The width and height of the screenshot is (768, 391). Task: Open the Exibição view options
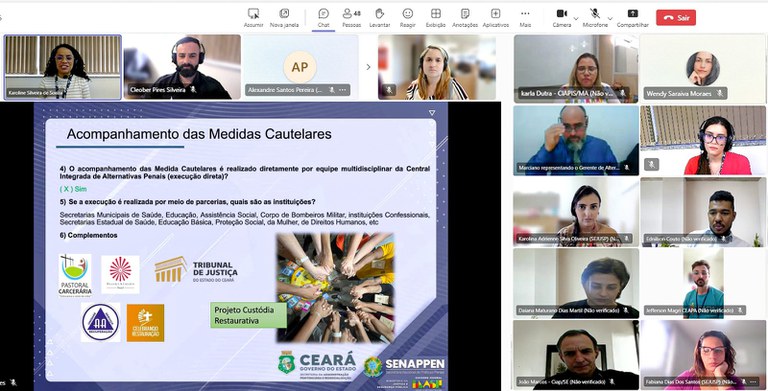[x=435, y=18]
